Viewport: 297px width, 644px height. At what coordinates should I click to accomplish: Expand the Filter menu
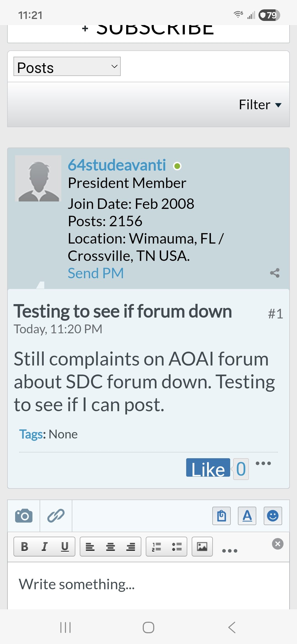[x=260, y=105]
